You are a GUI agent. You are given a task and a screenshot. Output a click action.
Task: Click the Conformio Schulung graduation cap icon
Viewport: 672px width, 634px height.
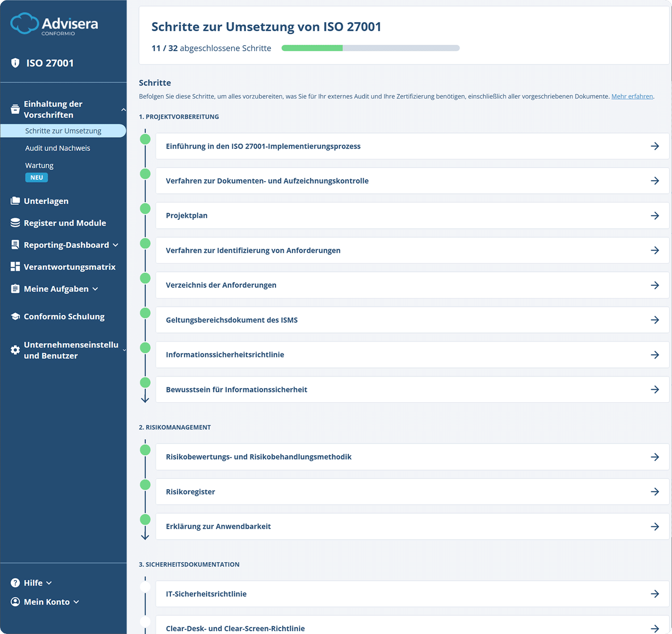click(x=15, y=317)
